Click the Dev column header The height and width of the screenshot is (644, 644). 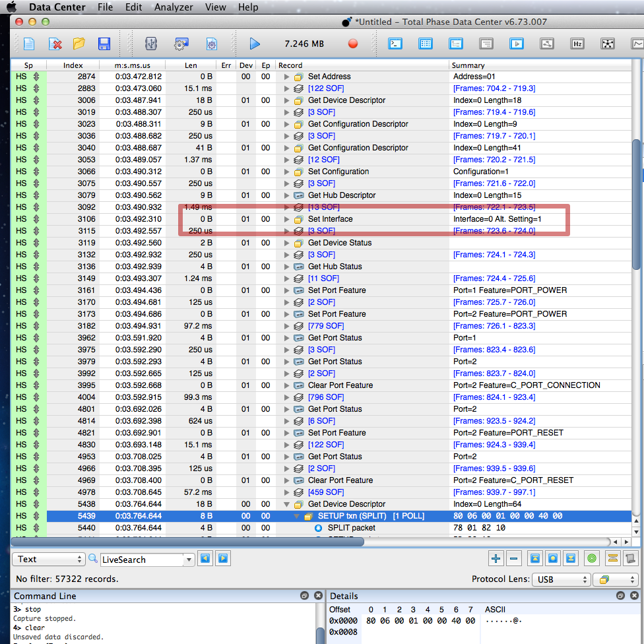click(x=246, y=65)
